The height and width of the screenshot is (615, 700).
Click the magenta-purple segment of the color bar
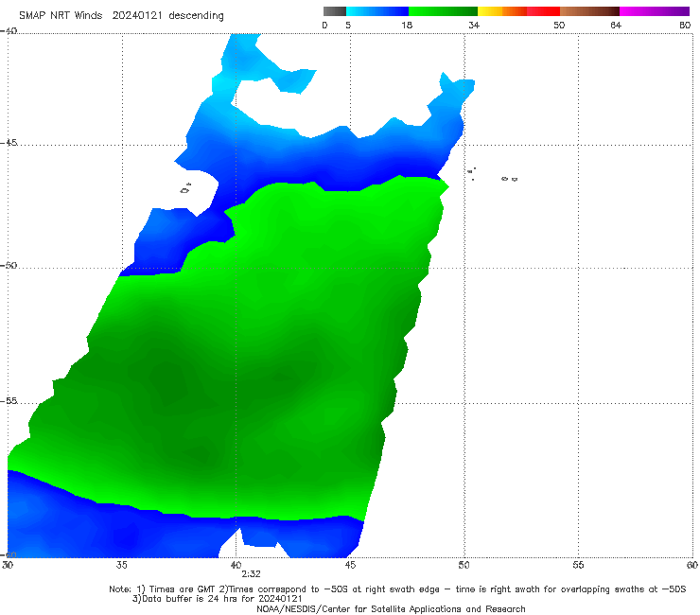pyautogui.click(x=655, y=11)
